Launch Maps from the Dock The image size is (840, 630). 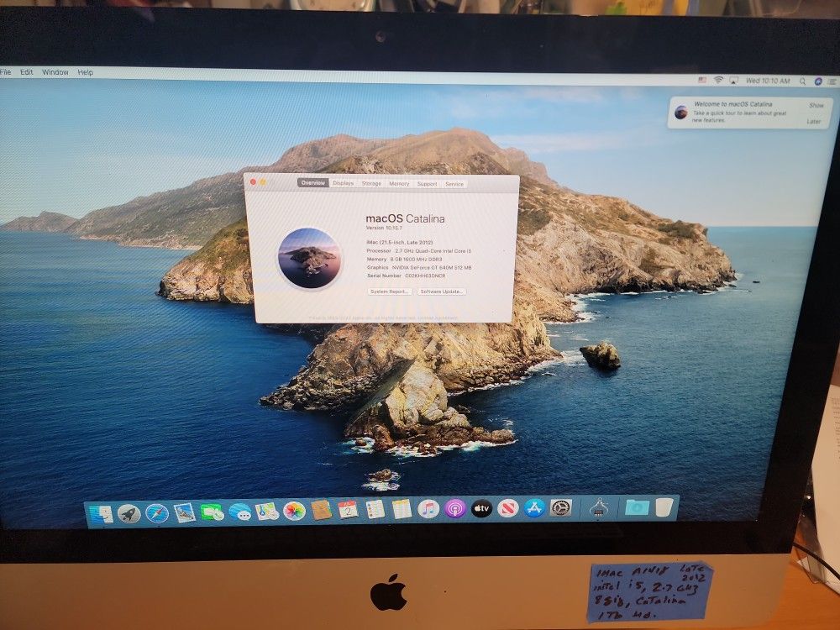[267, 511]
